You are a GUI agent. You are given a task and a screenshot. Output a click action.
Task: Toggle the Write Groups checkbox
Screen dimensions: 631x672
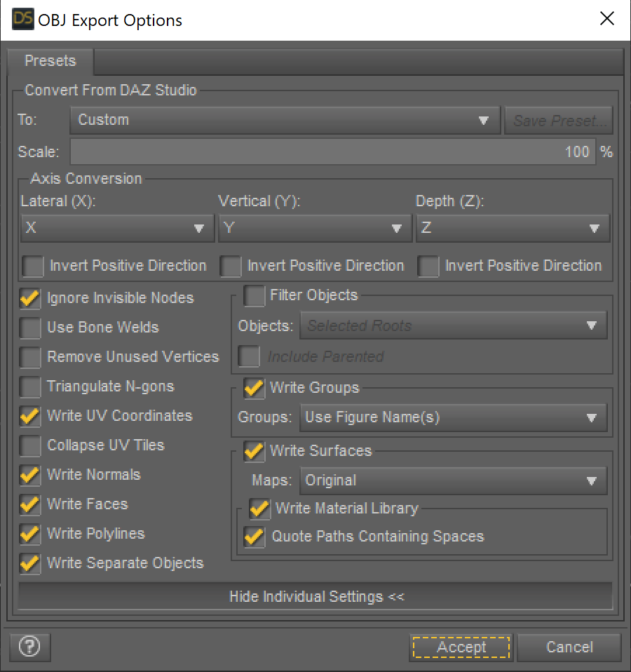coord(254,389)
